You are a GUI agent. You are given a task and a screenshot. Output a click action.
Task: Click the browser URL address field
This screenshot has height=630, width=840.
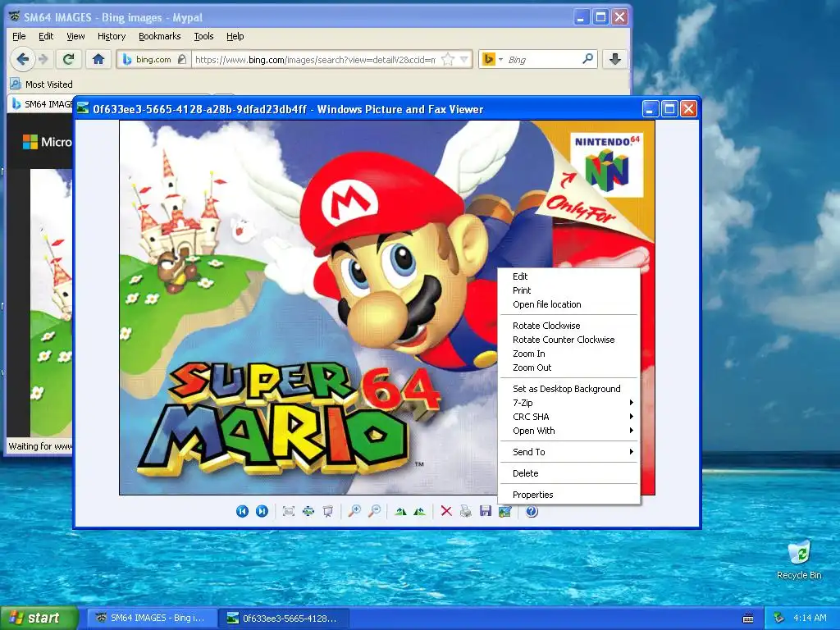[316, 59]
